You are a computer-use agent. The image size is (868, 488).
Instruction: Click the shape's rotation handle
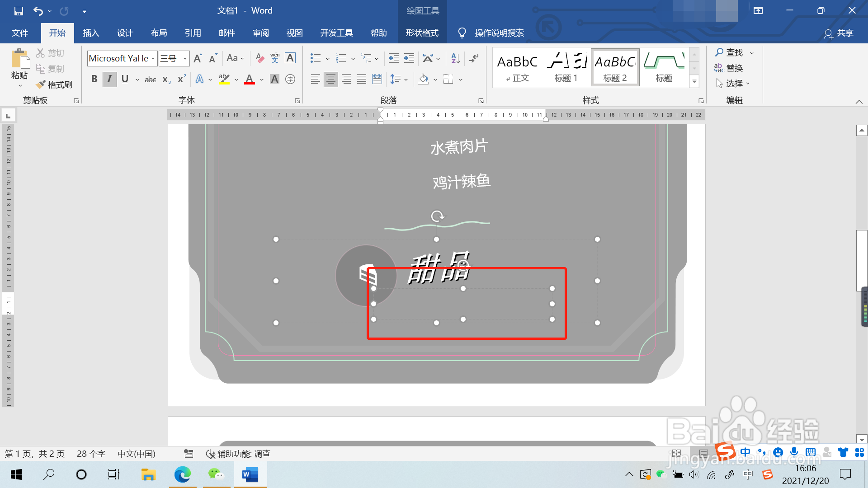[437, 216]
